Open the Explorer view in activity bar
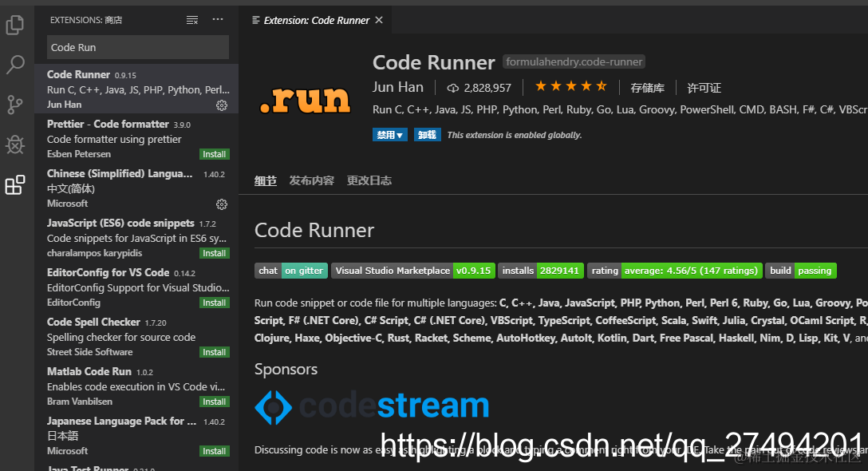The height and width of the screenshot is (471, 868). pos(15,25)
